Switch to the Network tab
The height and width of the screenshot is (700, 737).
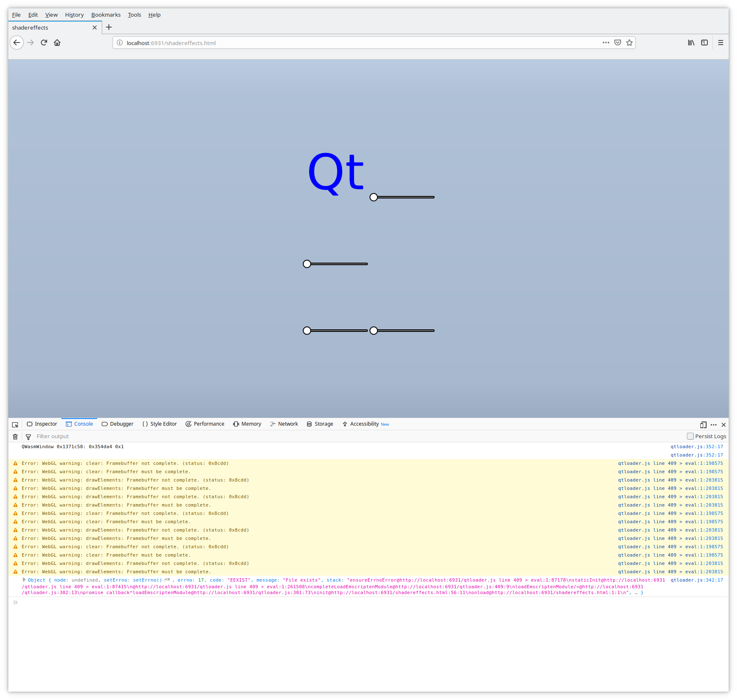284,424
